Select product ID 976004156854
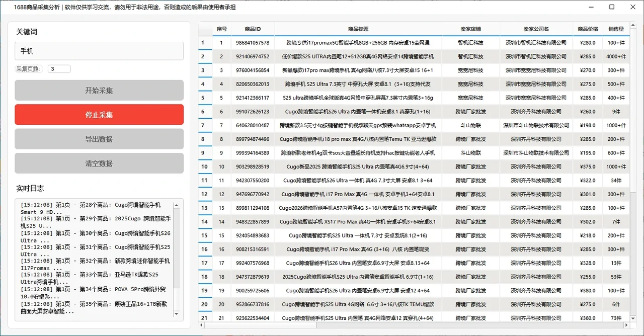This screenshot has height=336, width=644. coord(253,70)
